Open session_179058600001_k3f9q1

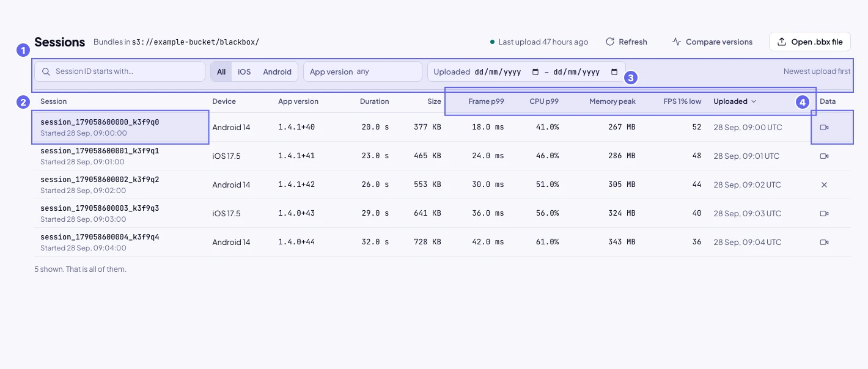(100, 151)
